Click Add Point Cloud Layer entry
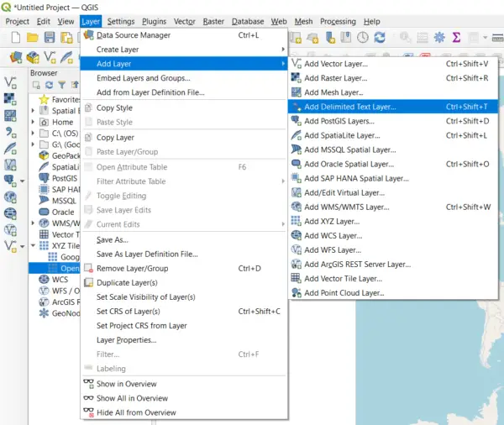 click(344, 293)
